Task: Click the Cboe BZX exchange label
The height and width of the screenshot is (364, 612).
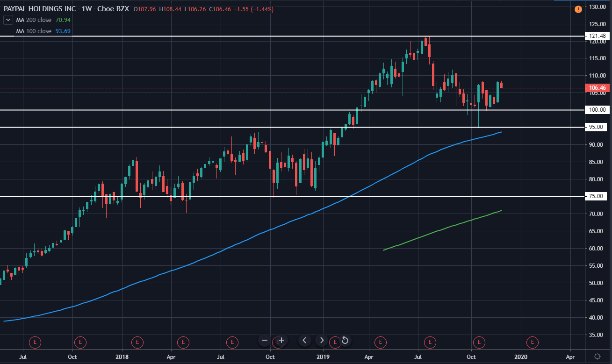Action: (x=113, y=9)
